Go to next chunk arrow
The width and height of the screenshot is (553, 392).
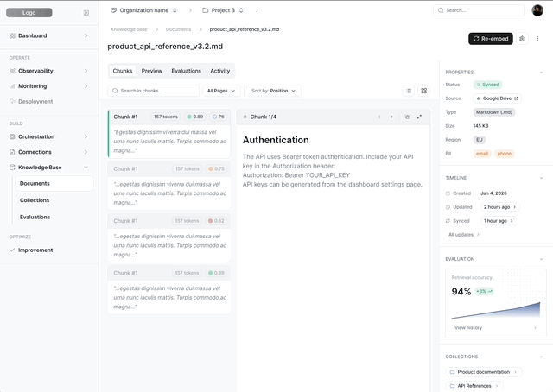(391, 117)
